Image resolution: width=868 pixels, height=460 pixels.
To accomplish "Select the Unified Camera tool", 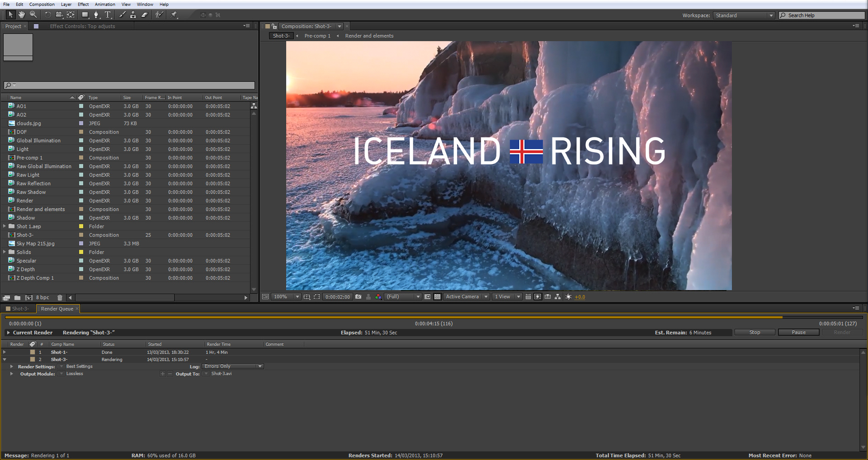I will [59, 14].
